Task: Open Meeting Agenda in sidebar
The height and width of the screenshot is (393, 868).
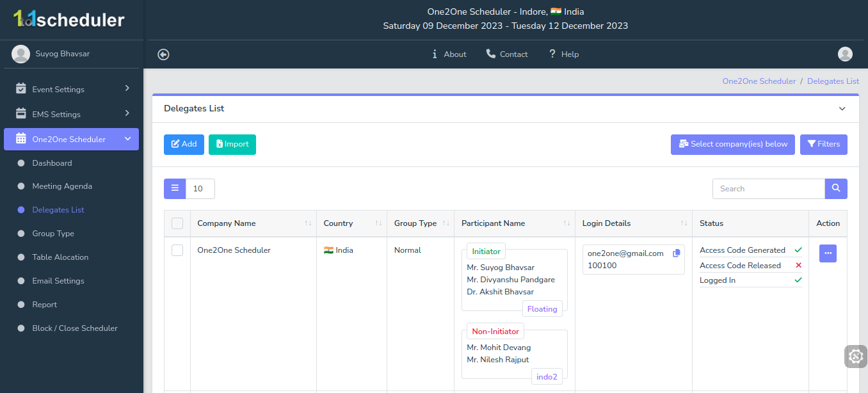Action: pos(62,186)
